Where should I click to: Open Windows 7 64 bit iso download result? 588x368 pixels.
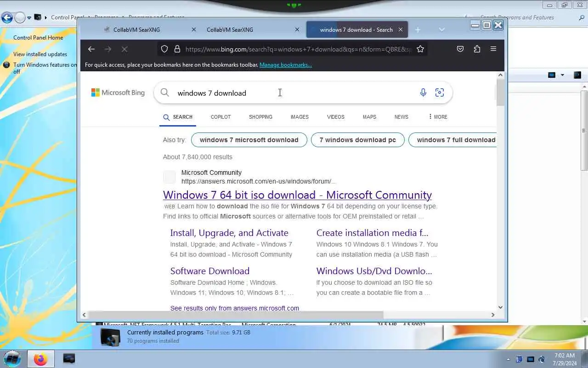297,195
